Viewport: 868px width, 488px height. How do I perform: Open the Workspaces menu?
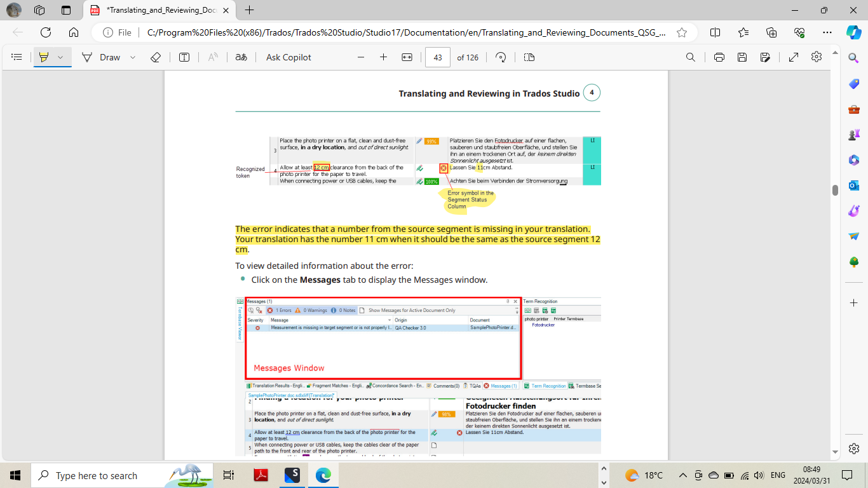pos(39,10)
